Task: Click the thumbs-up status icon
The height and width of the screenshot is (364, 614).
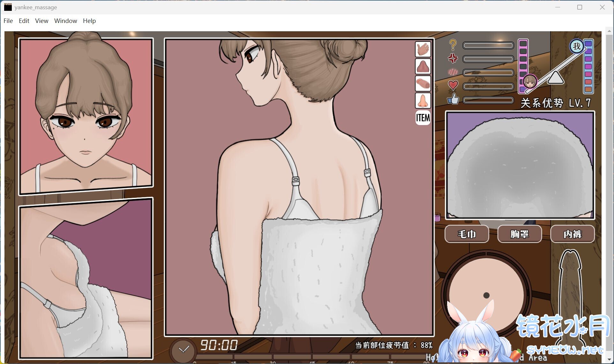Action: 453,99
